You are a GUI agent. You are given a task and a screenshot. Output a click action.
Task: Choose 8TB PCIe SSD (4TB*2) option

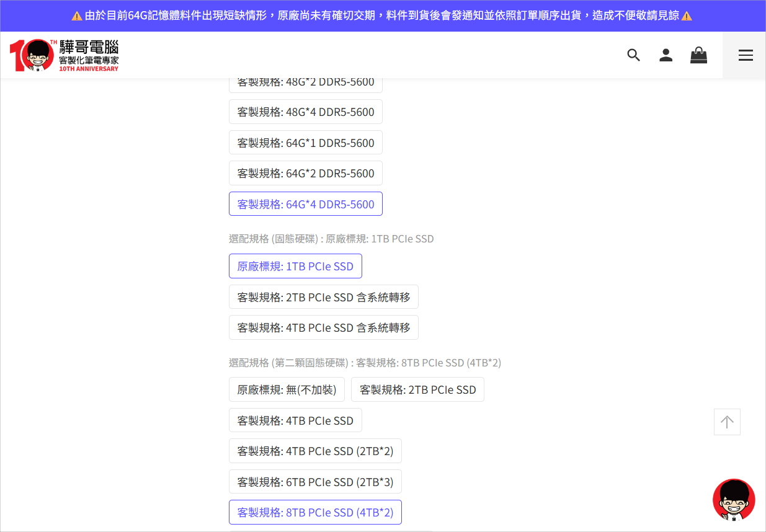point(315,512)
